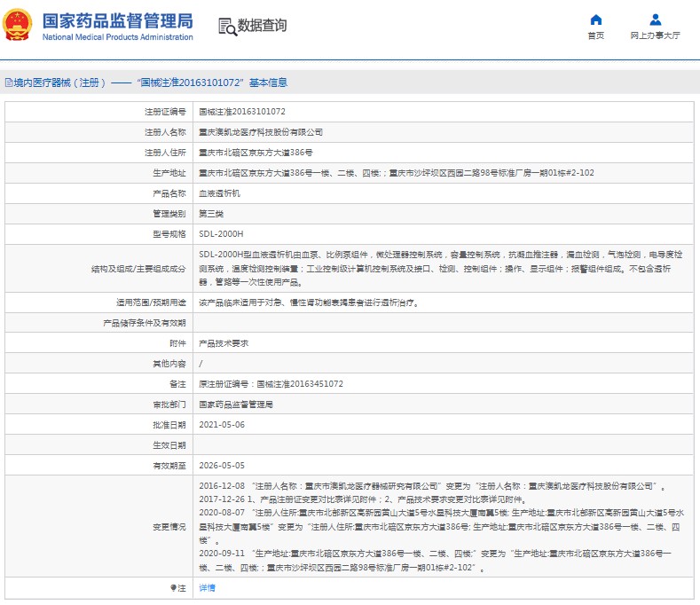Click the 适用范围/预期用途 row label
Image resolution: width=700 pixels, height=605 pixels.
point(151,302)
